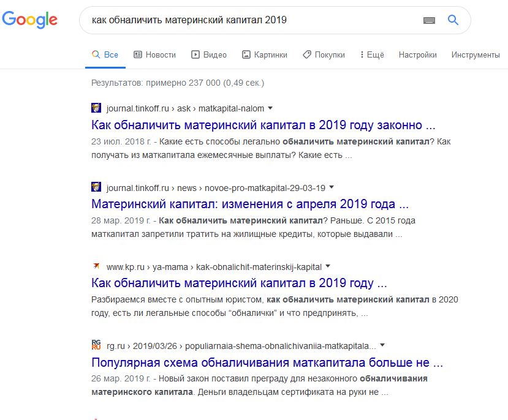Image resolution: width=508 pixels, height=420 pixels.
Task: Click the Google logo
Action: coord(29,20)
